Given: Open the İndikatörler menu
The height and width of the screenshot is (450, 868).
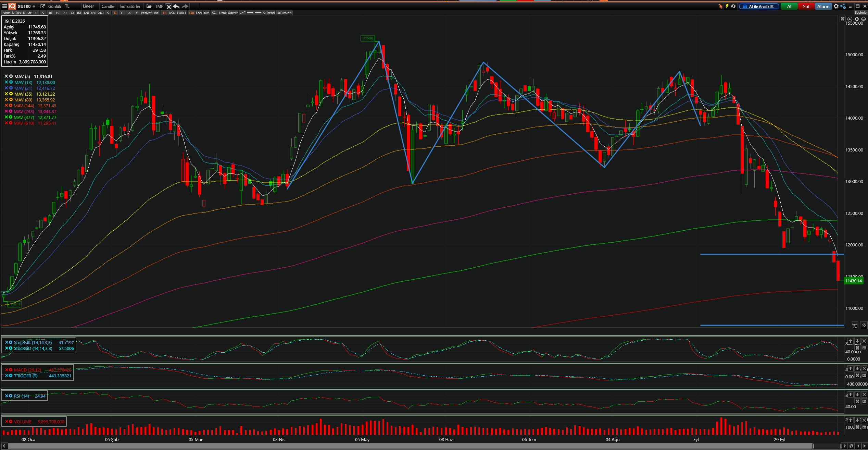Looking at the screenshot, I should click(x=130, y=6).
